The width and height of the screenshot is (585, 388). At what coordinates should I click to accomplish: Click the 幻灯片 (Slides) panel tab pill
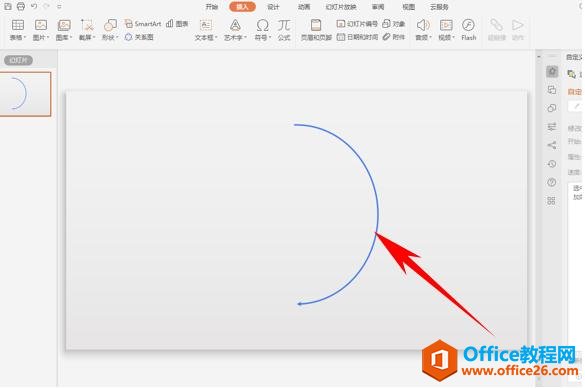click(x=18, y=60)
